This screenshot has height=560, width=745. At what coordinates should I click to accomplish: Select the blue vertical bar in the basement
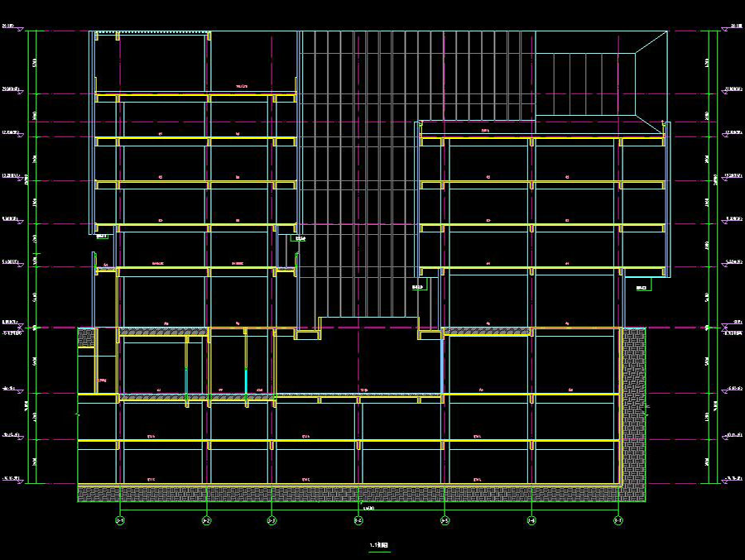(442, 364)
